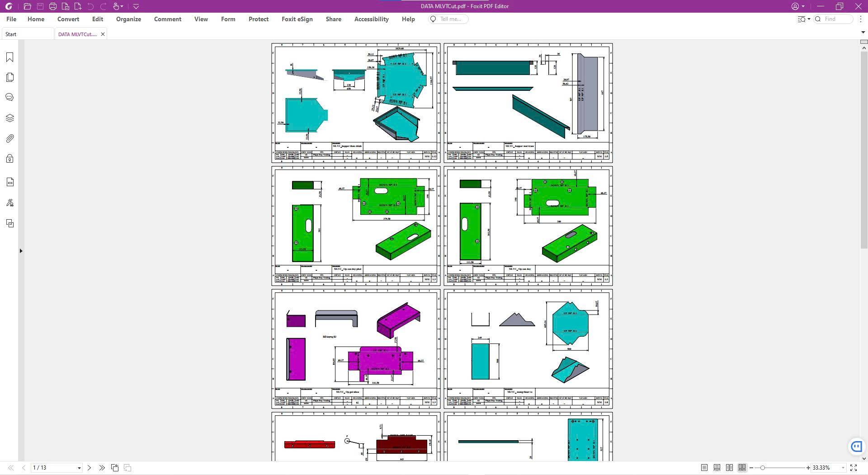
Task: Open the Digital Signatures panel icon
Action: [9, 203]
